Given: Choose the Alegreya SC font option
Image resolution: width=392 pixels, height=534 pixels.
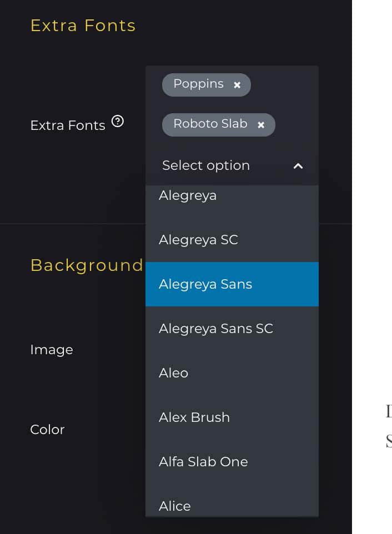Looking at the screenshot, I should [198, 240].
